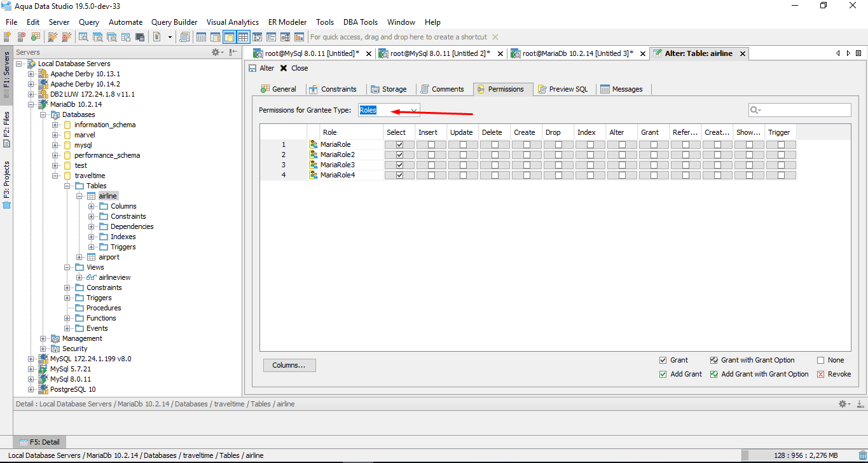Click the Management node icon
Viewport: 868px width, 463px height.
point(55,338)
